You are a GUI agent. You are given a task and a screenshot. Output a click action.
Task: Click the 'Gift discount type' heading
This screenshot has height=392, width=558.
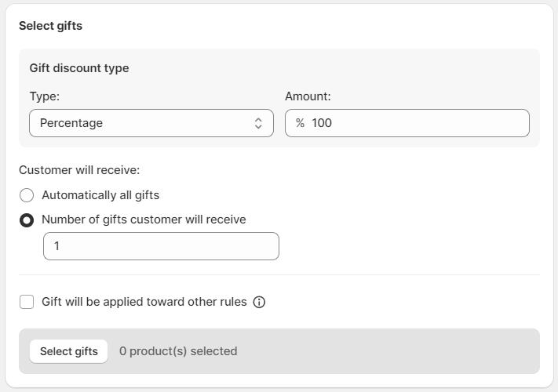(x=79, y=68)
